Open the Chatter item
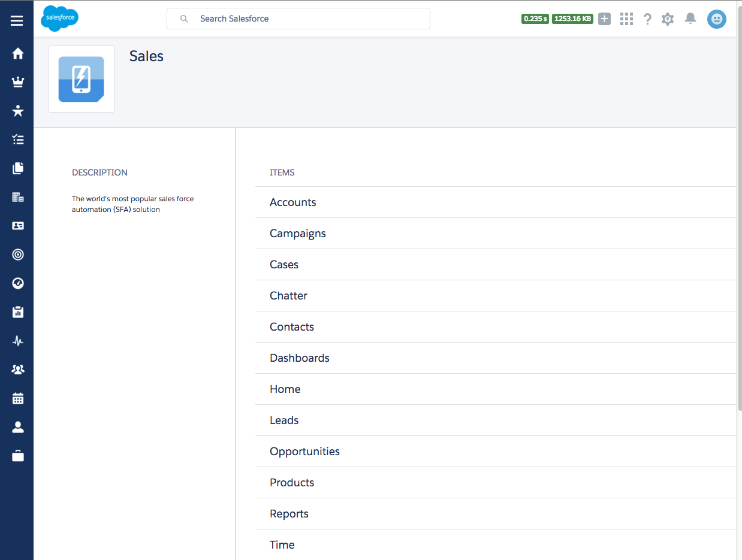The image size is (742, 560). [x=496, y=296]
